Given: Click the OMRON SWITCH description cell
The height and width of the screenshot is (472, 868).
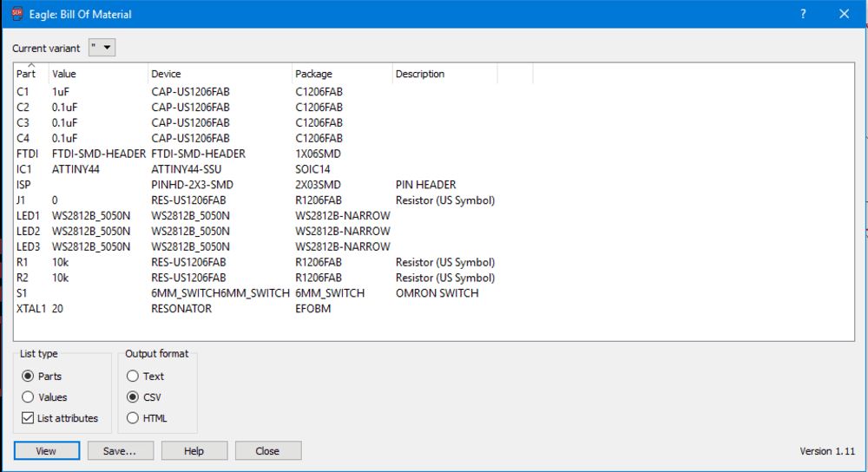Looking at the screenshot, I should coord(437,293).
